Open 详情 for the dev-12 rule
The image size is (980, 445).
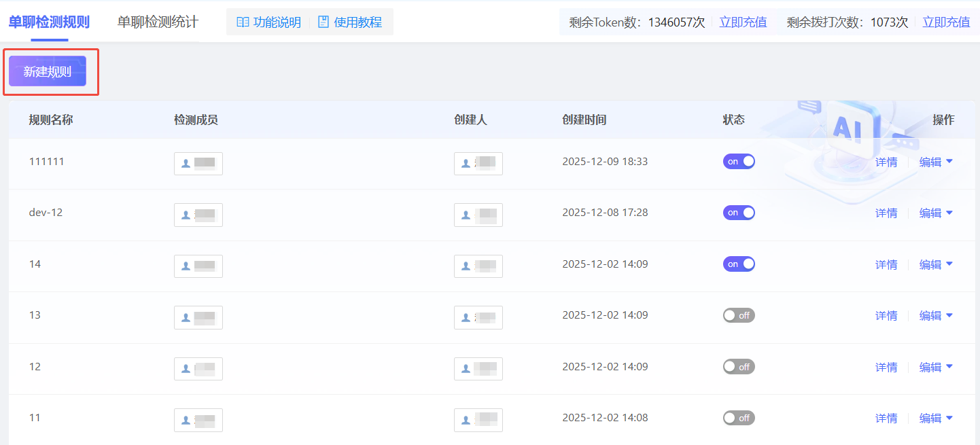point(886,213)
